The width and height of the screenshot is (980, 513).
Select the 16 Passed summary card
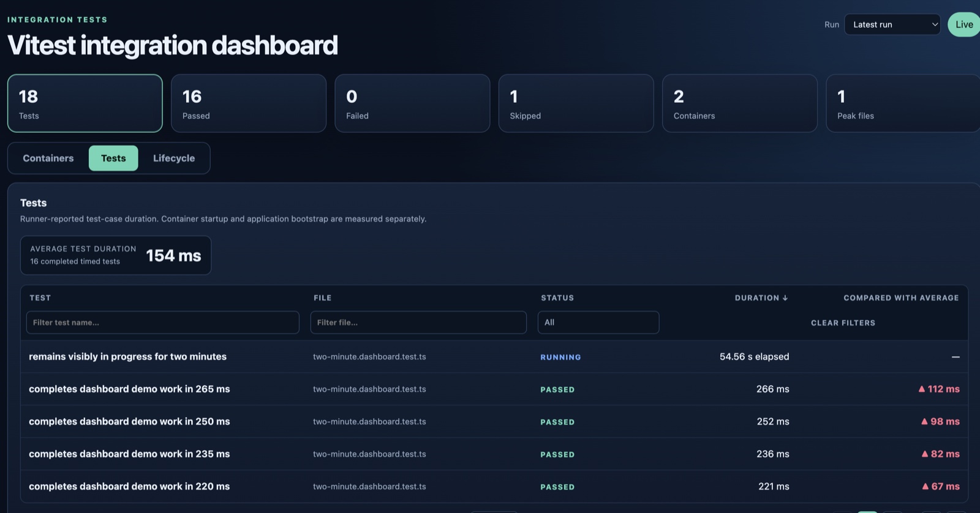[x=249, y=103]
